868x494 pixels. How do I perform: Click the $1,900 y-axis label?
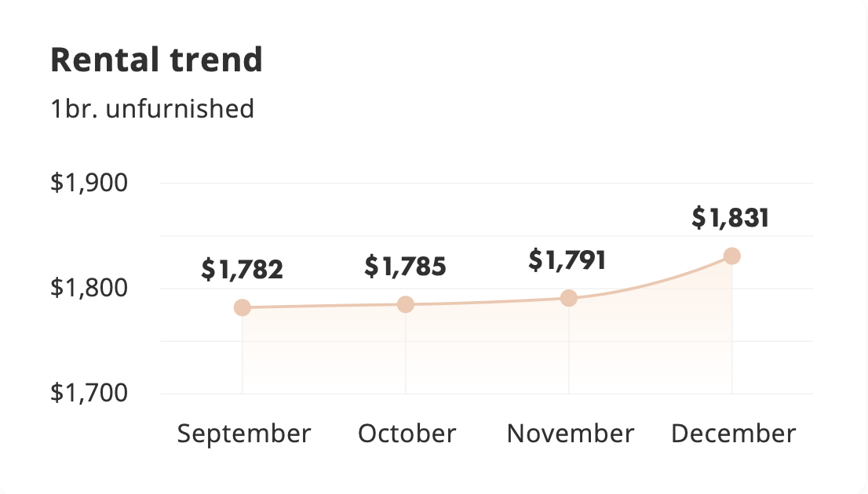coord(89,183)
